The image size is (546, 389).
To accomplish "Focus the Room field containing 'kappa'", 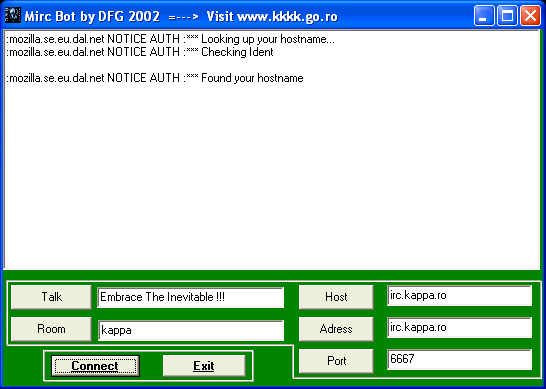I will click(190, 330).
